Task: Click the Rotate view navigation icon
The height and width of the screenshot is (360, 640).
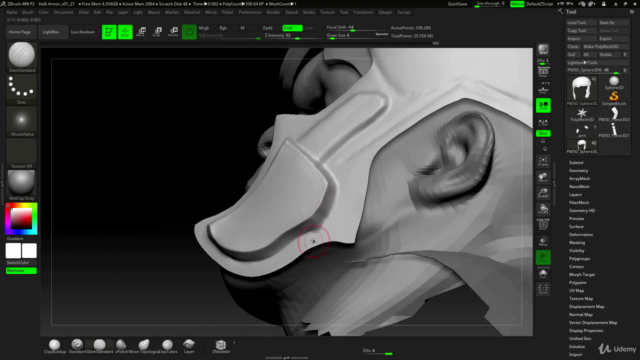Action: tap(543, 209)
